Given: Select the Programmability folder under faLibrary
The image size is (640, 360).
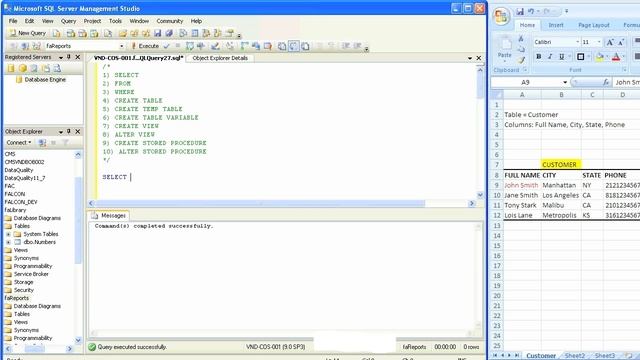Looking at the screenshot, I should [x=33, y=266].
